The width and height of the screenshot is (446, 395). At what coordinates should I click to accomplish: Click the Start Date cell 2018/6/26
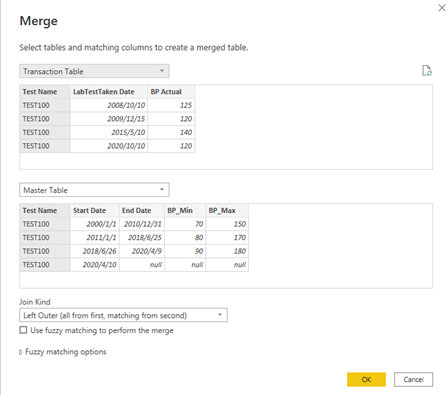tap(95, 251)
